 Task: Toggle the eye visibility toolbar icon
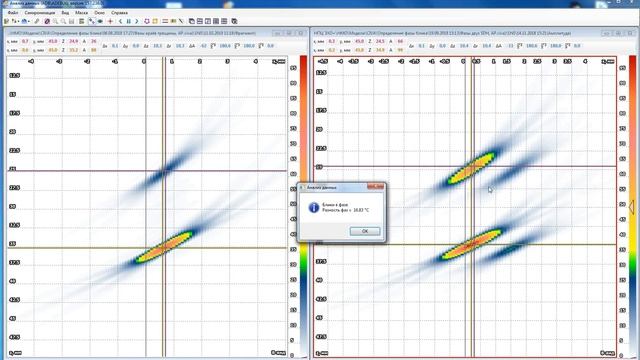(100, 21)
